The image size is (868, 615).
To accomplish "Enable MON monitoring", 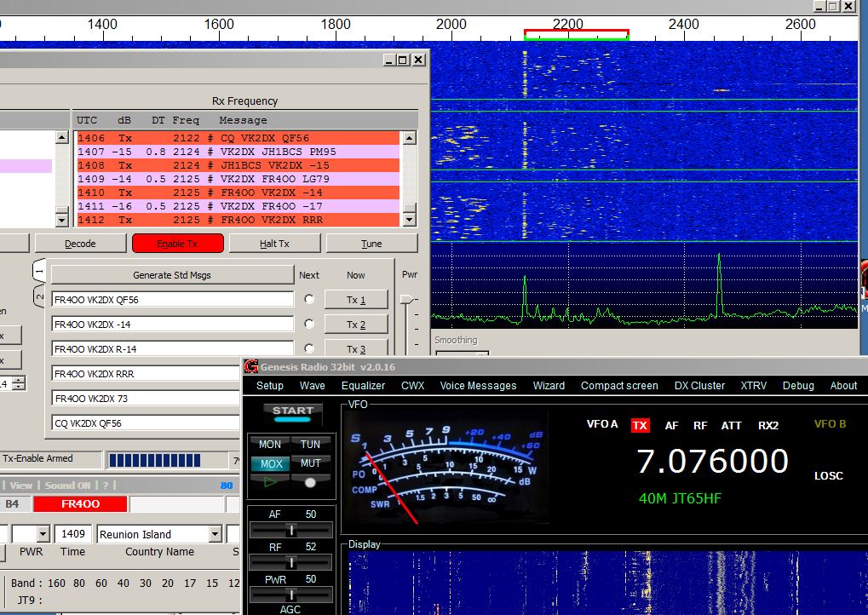I will pyautogui.click(x=268, y=444).
